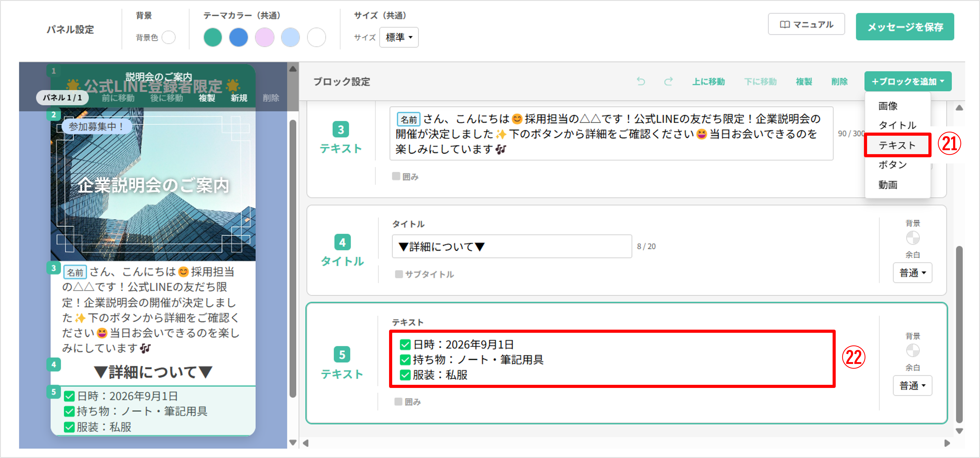
Task: Click the number 5 block badge
Action: (x=342, y=354)
